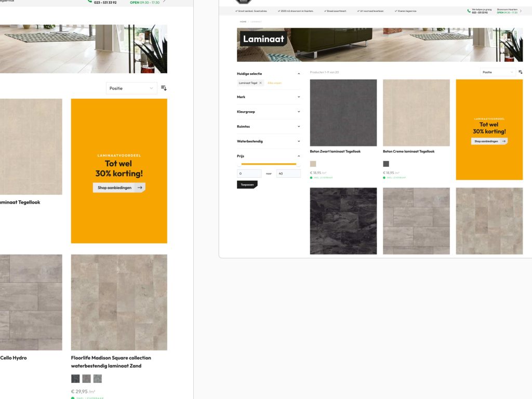The width and height of the screenshot is (532, 399).
Task: Open rightmost beige tile product in second row
Action: pyautogui.click(x=489, y=221)
